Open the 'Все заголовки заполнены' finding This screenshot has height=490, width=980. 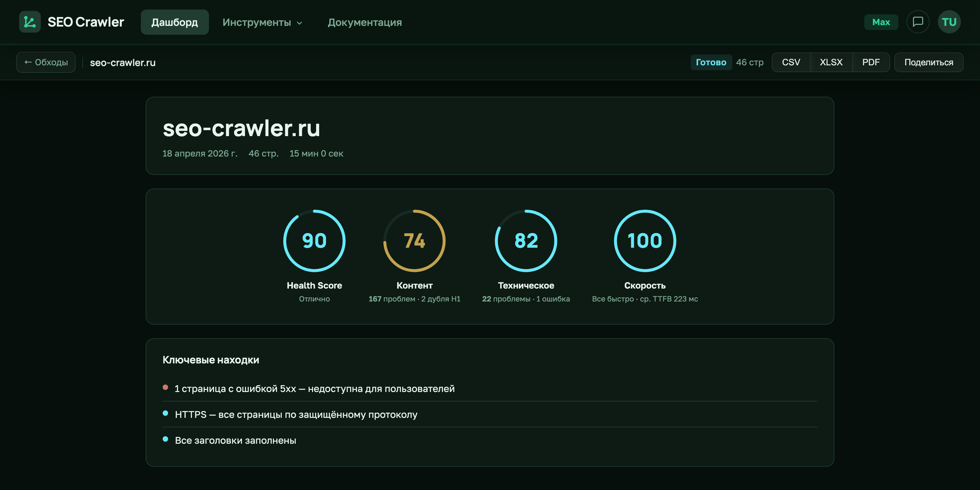(x=490, y=440)
